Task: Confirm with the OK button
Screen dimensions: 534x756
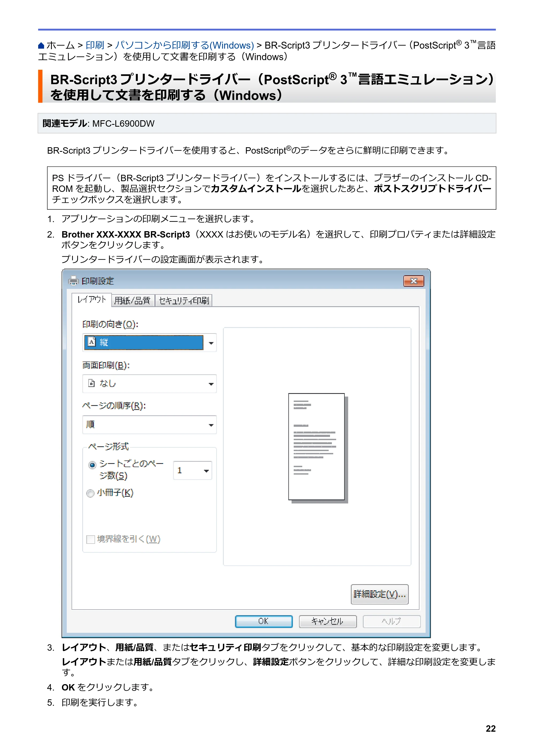Action: (264, 621)
